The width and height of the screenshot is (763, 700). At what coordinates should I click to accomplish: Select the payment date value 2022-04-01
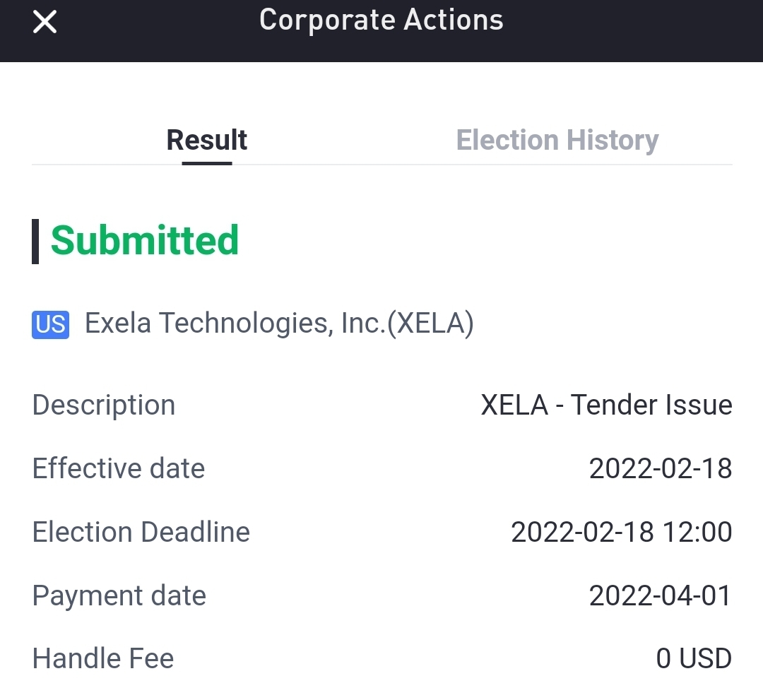(x=661, y=596)
